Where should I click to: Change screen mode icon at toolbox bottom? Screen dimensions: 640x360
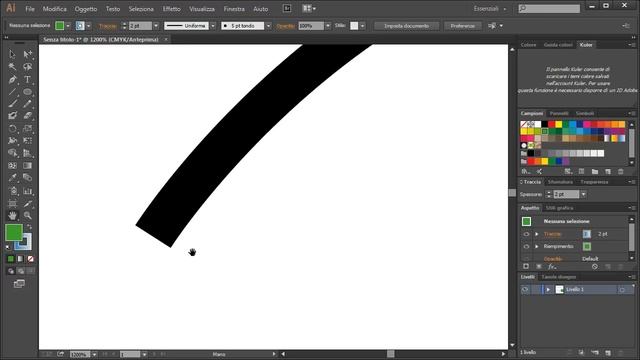pyautogui.click(x=19, y=284)
